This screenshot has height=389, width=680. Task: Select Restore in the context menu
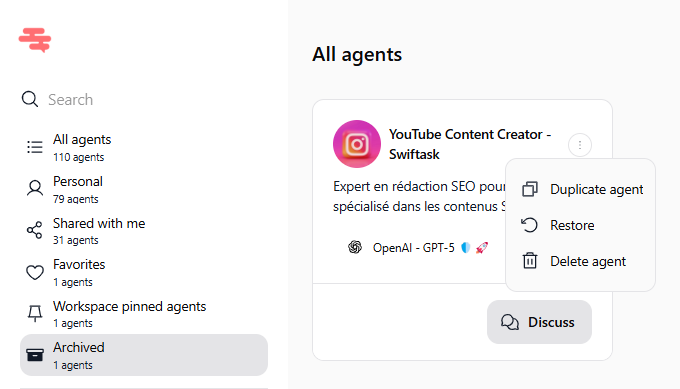[x=580, y=225]
